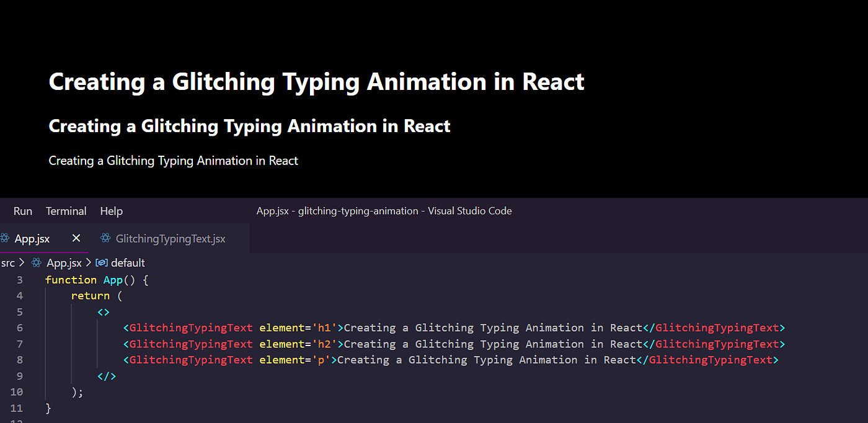Image resolution: width=868 pixels, height=423 pixels.
Task: Open the src breadcrumb dropdown
Action: pyautogui.click(x=7, y=262)
